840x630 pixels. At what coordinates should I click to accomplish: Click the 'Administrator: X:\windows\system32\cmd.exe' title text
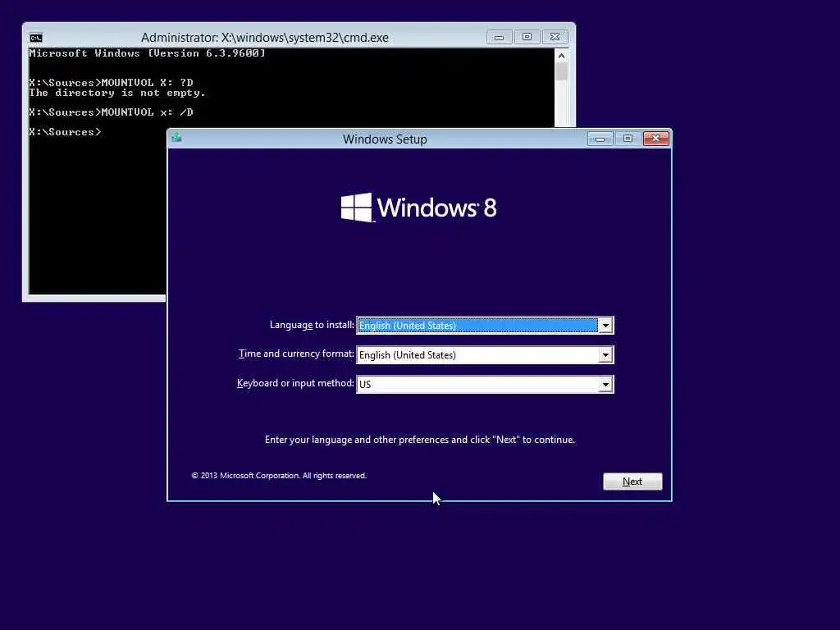pos(265,38)
